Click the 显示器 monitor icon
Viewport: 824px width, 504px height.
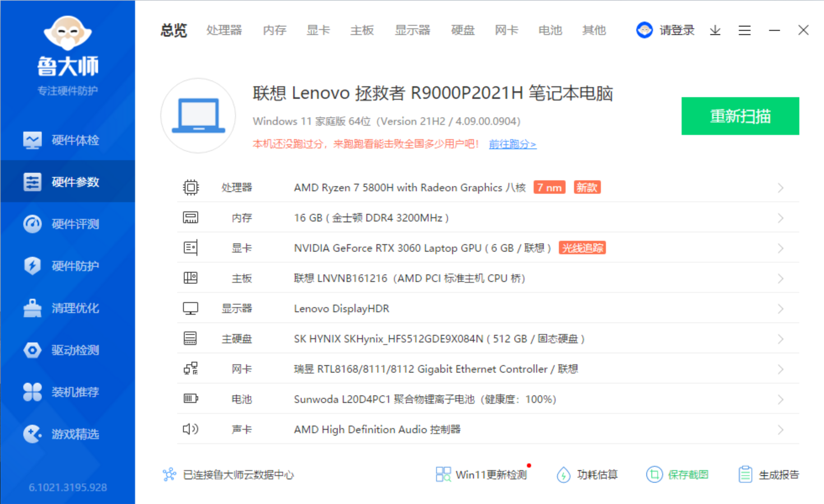(x=191, y=308)
